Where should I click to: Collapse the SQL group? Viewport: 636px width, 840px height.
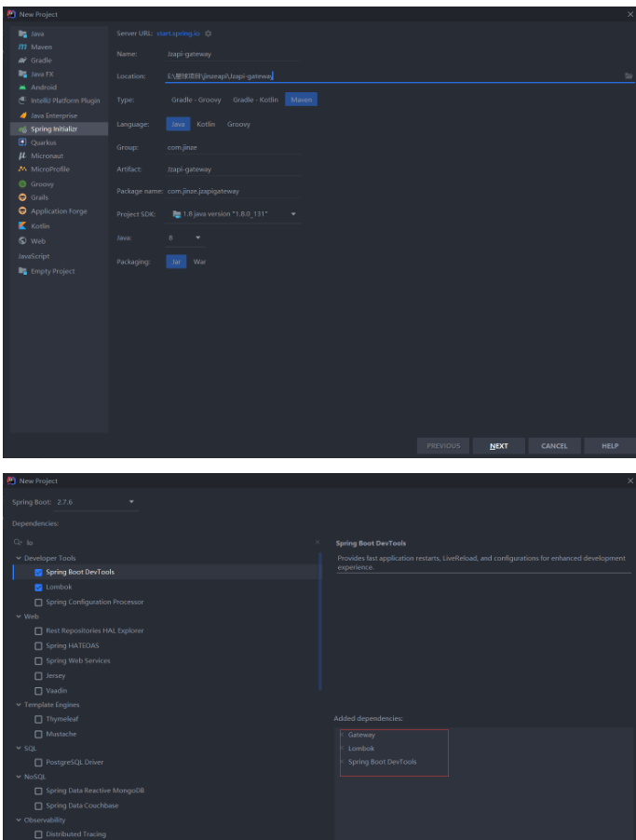coord(19,748)
